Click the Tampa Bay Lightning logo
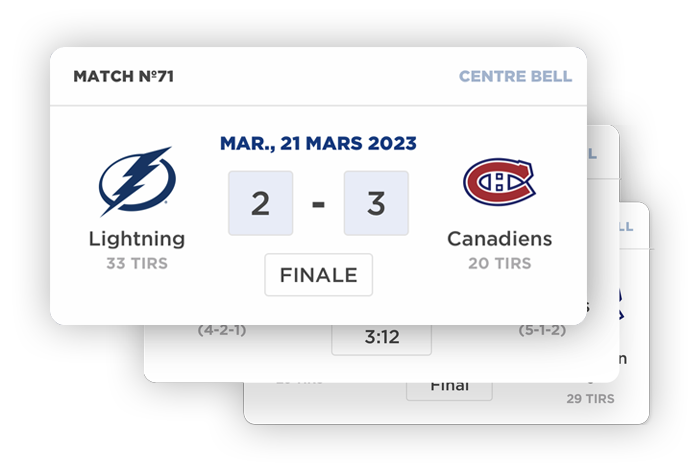Image resolution: width=700 pixels, height=465 pixels. coord(136,182)
